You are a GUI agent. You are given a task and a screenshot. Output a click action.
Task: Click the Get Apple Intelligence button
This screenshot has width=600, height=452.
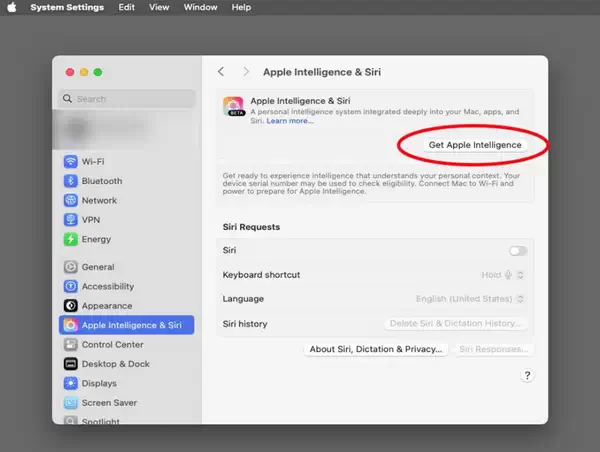[475, 145]
